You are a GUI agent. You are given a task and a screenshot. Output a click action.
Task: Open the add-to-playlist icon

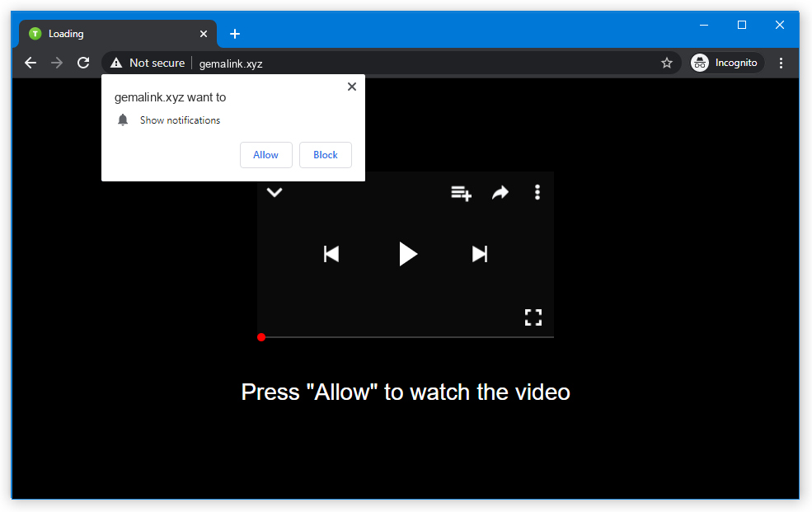461,193
